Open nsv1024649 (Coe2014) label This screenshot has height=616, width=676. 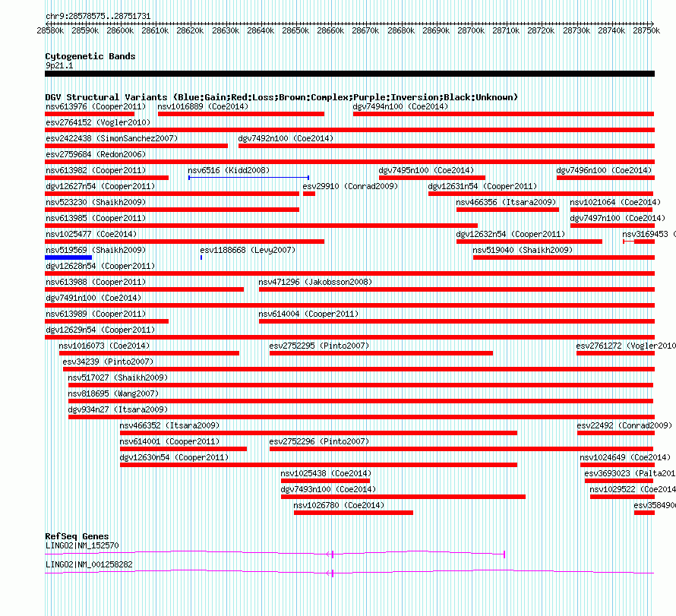coord(625,457)
